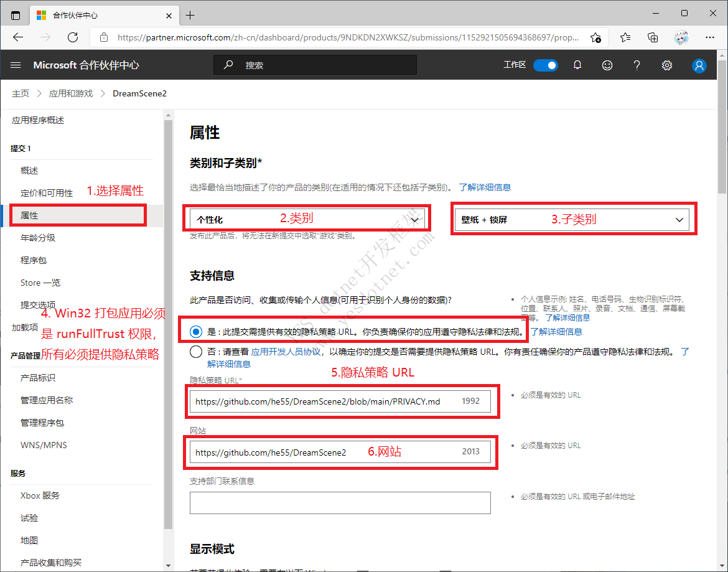This screenshot has width=728, height=572.
Task: Click the 网站 URL input field
Action: pos(340,452)
